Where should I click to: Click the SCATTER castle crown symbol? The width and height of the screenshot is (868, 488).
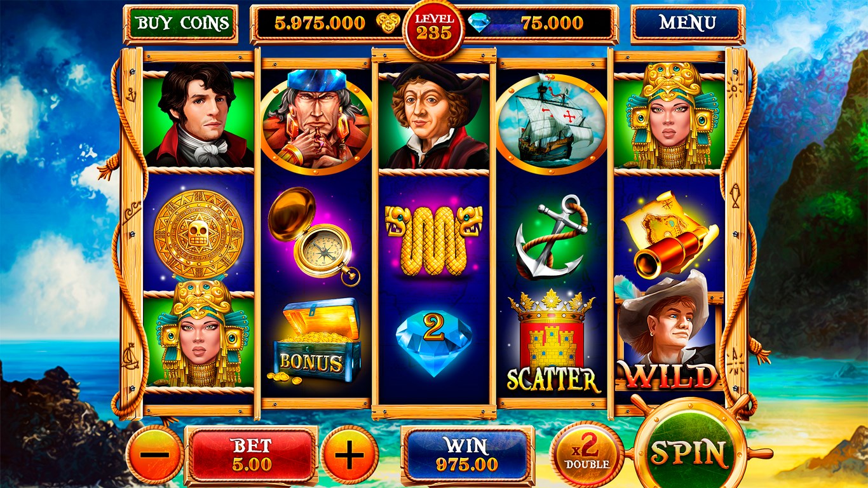point(553,341)
